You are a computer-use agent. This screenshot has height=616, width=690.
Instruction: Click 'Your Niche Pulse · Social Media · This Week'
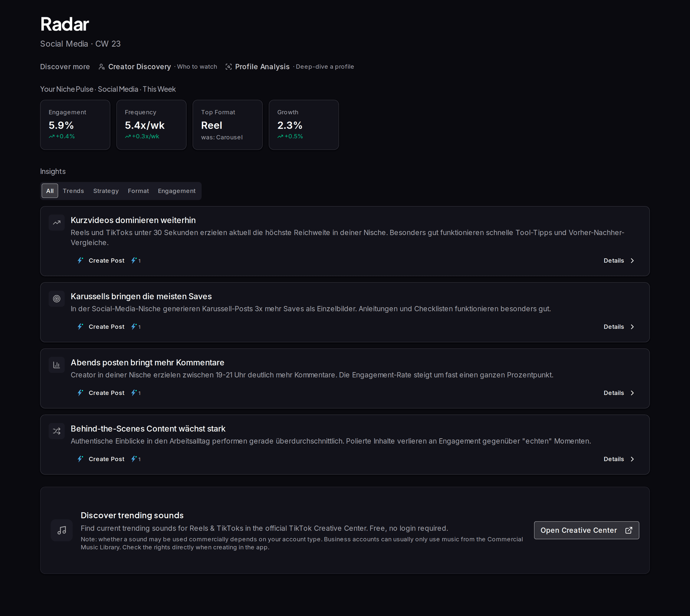(x=108, y=89)
